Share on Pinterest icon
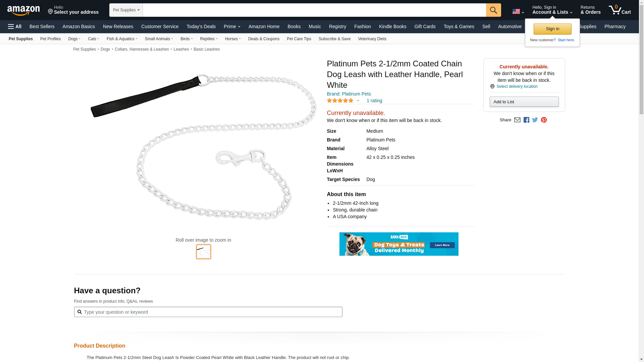Screen dimensions: 644x362 point(544,120)
